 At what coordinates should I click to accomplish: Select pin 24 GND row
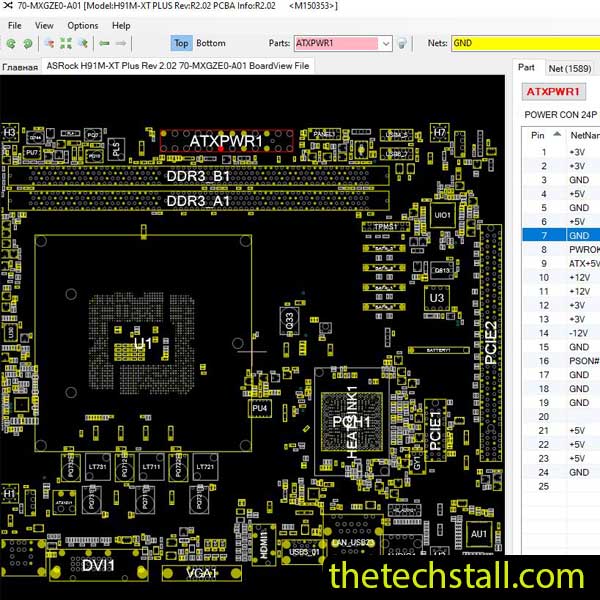coord(561,472)
